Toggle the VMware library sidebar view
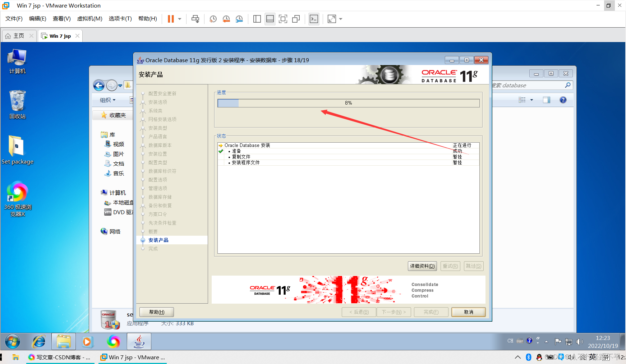Image resolution: width=626 pixels, height=364 pixels. tap(257, 19)
